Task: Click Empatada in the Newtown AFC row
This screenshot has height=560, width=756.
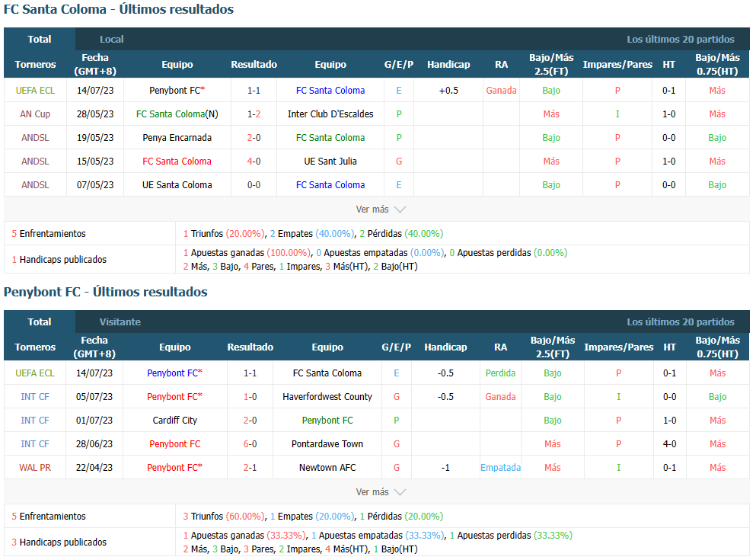Action: (x=500, y=467)
